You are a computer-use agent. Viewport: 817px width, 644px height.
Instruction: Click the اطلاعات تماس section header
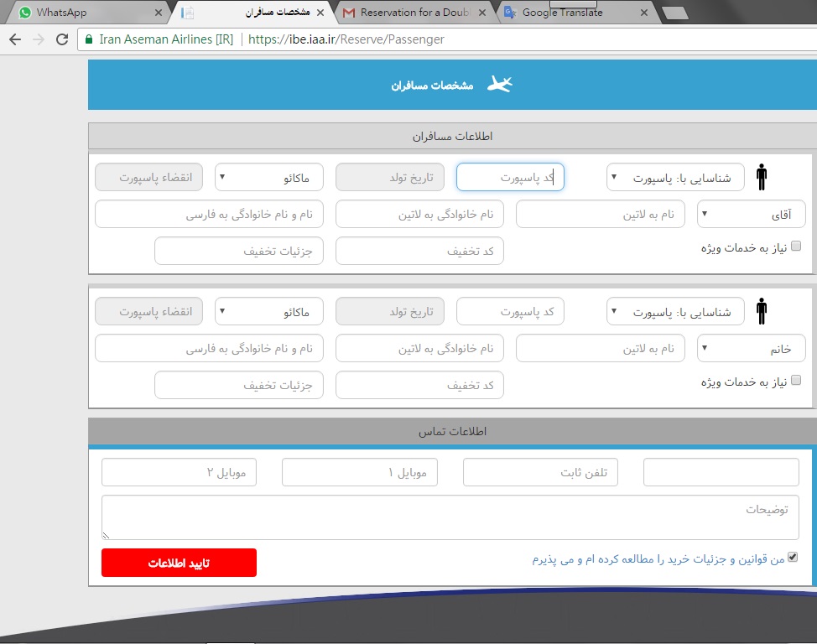[x=452, y=431]
